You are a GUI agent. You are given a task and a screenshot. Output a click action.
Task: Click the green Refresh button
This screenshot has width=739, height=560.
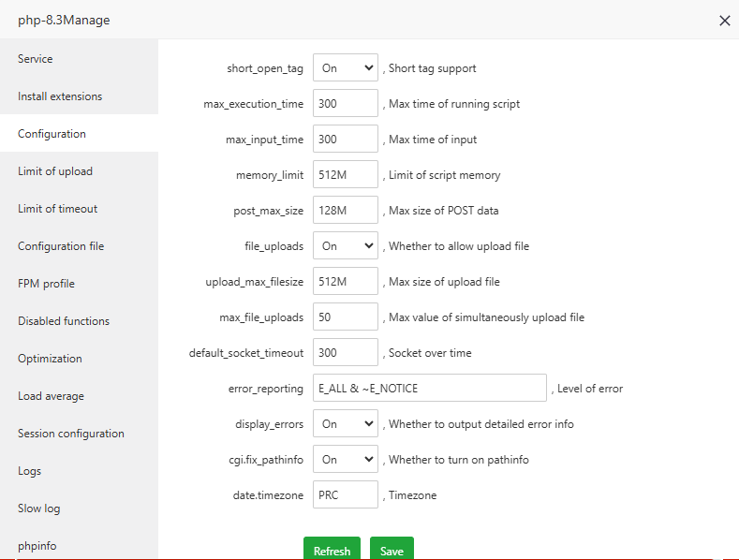tap(332, 550)
